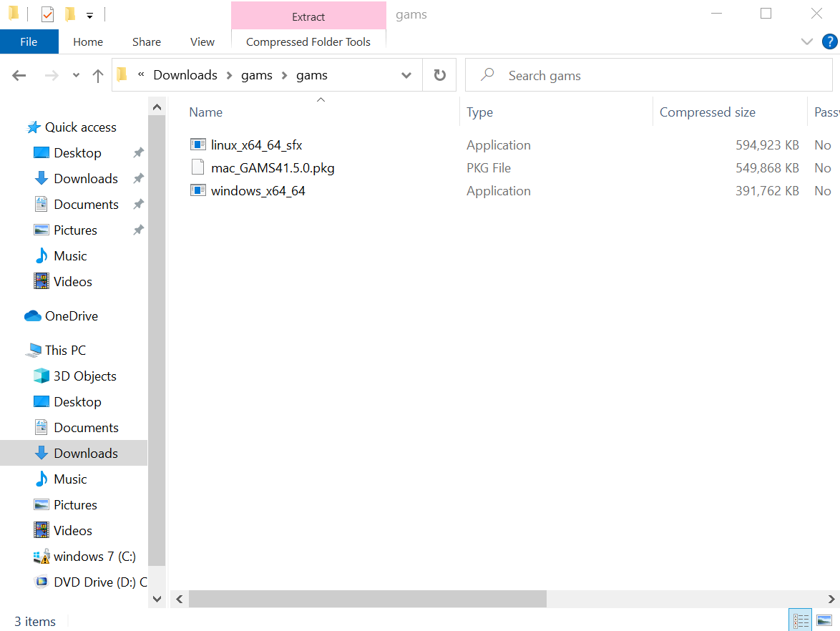
Task: Switch to the View ribbon tab
Action: 202,41
